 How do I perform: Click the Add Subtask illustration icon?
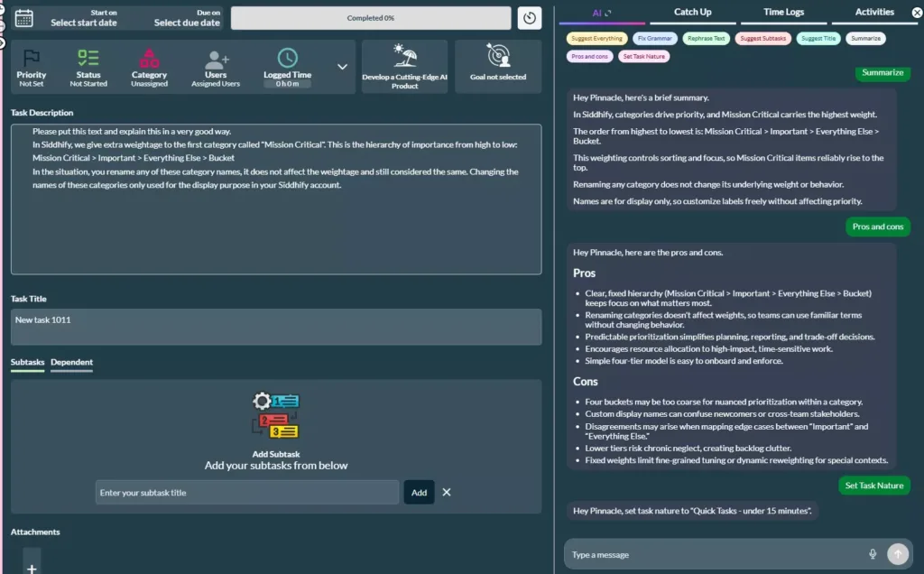[x=276, y=415]
